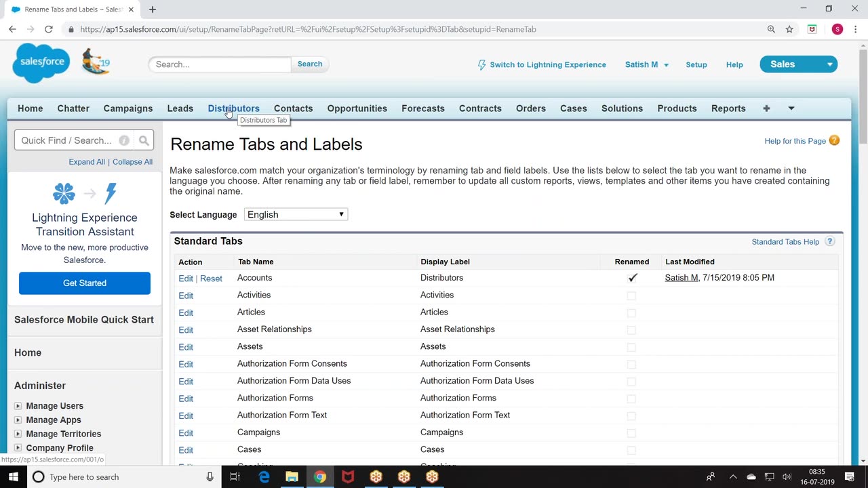Viewport: 868px width, 488px height.
Task: Open the Chatter tab
Action: click(73, 108)
